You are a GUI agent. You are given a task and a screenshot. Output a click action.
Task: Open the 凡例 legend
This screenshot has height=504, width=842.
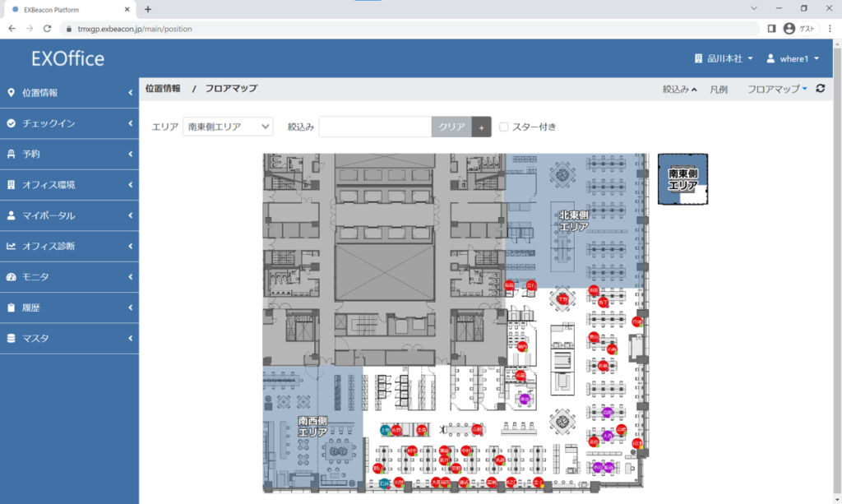click(x=719, y=89)
